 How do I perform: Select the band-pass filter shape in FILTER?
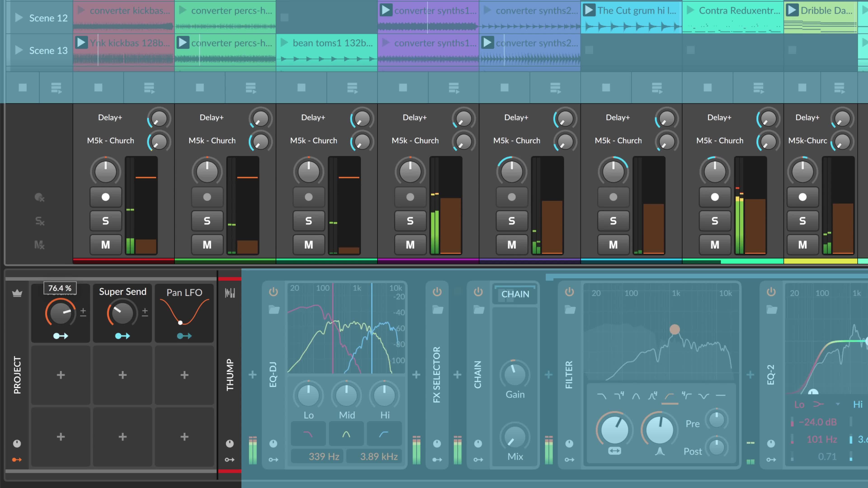636,396
